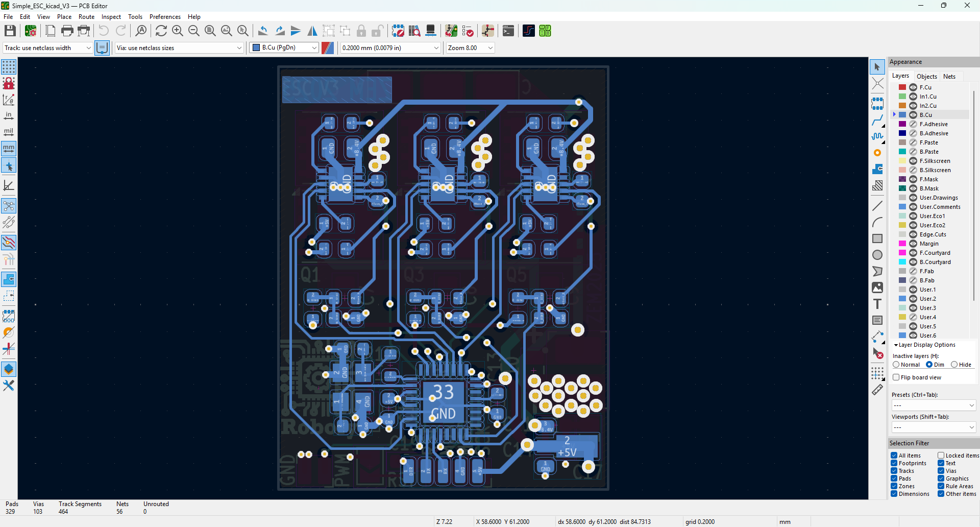Click the Undo arrow icon
This screenshot has width=980, height=527.
pos(104,31)
